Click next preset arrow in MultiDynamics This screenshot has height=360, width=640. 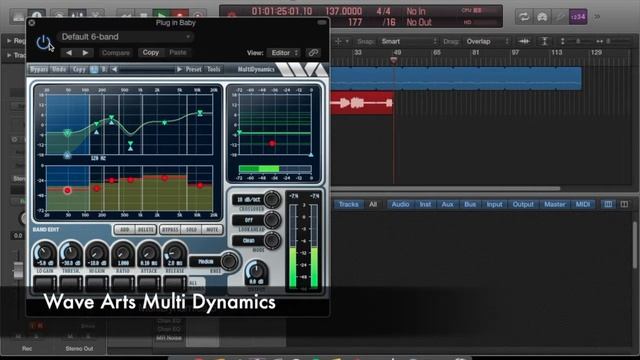[x=179, y=69]
